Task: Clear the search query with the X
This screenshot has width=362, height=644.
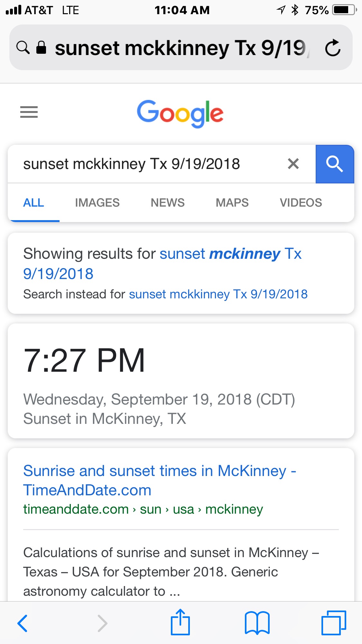Action: [293, 164]
